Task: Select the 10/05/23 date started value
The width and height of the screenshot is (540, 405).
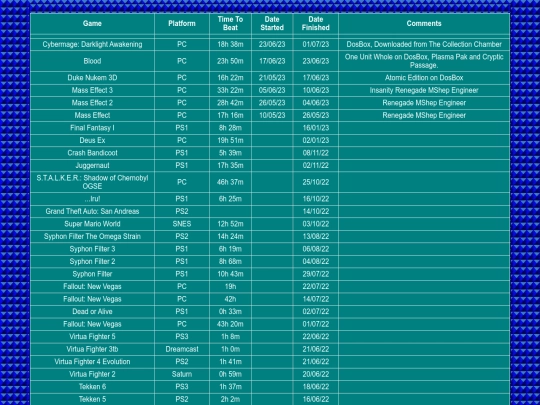Action: pos(272,115)
